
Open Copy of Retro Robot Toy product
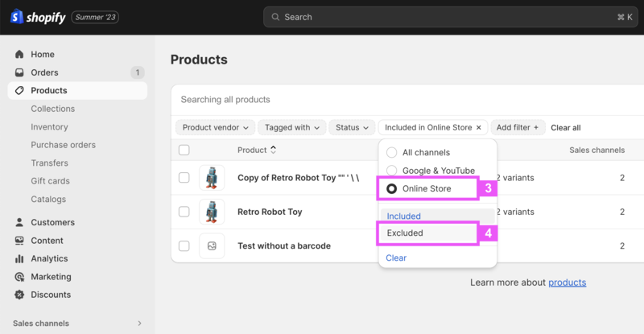click(x=298, y=178)
